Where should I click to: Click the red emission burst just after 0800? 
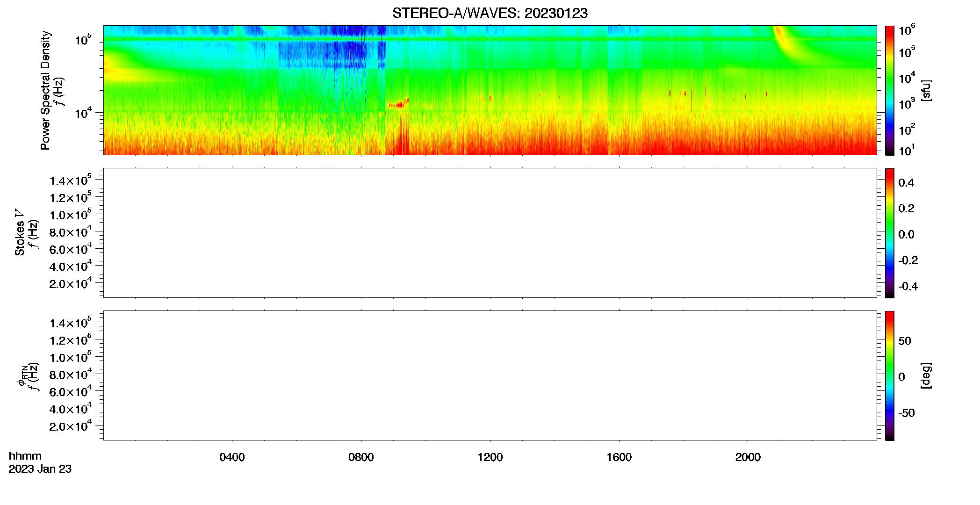pos(398,104)
